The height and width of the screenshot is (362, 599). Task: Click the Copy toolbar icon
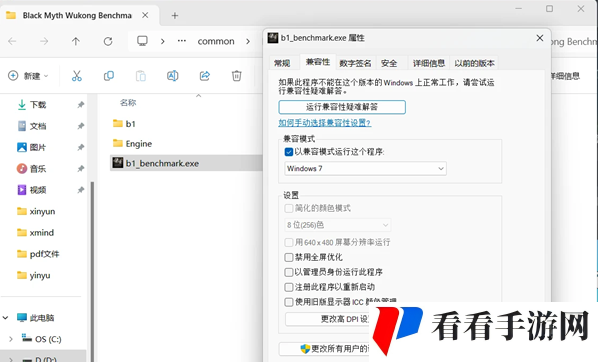point(109,76)
